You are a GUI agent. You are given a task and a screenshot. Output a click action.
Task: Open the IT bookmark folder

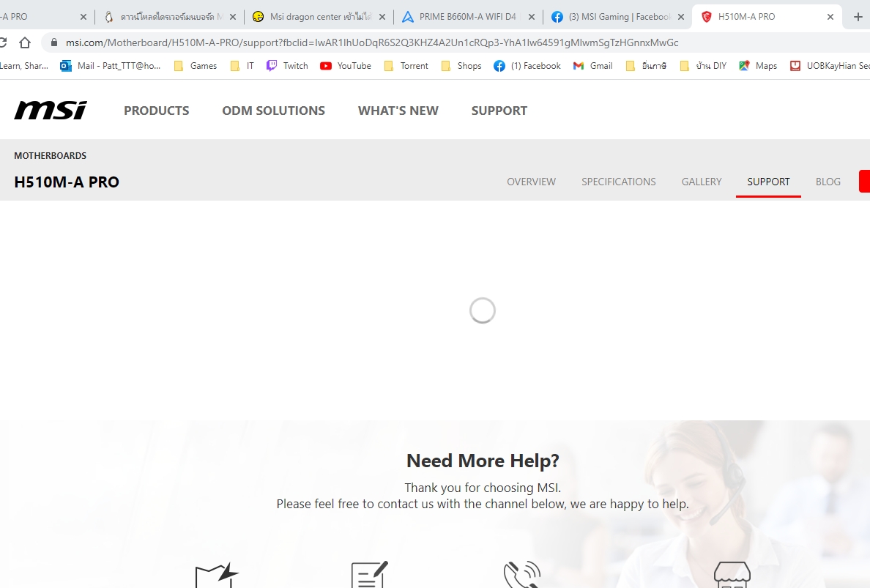click(x=242, y=65)
